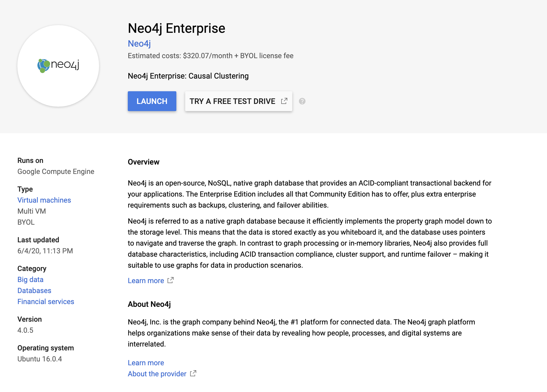The width and height of the screenshot is (547, 392).
Task: Select the Estimated costs line
Action: click(x=211, y=56)
